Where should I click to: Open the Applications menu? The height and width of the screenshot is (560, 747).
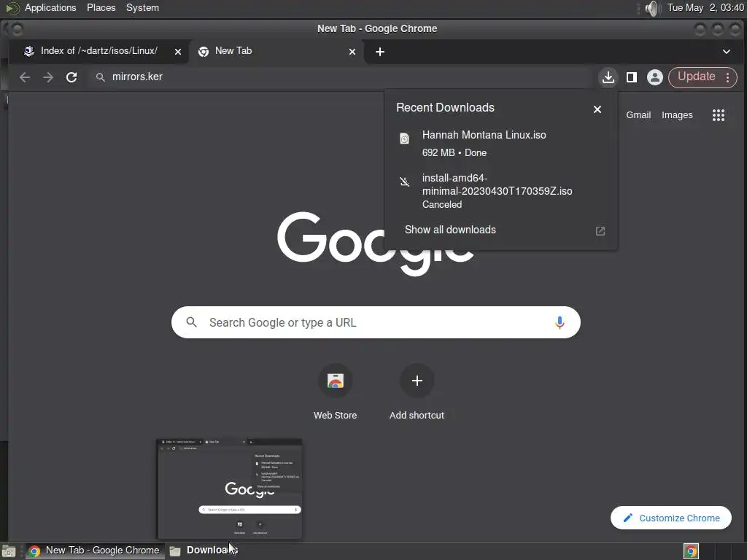point(50,7)
